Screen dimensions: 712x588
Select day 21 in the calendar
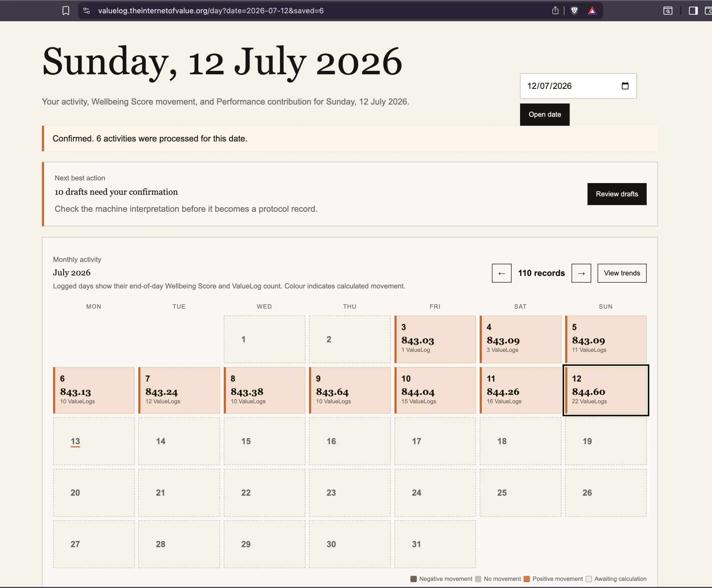pyautogui.click(x=179, y=493)
